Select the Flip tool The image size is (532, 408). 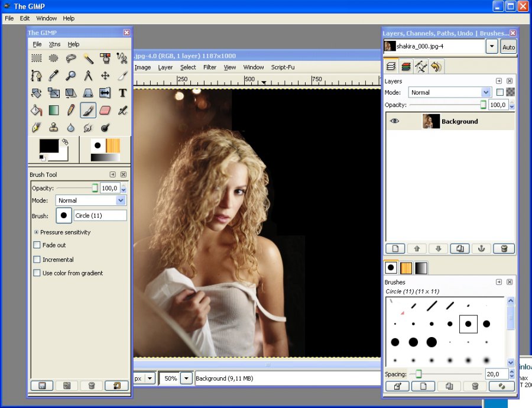point(105,93)
